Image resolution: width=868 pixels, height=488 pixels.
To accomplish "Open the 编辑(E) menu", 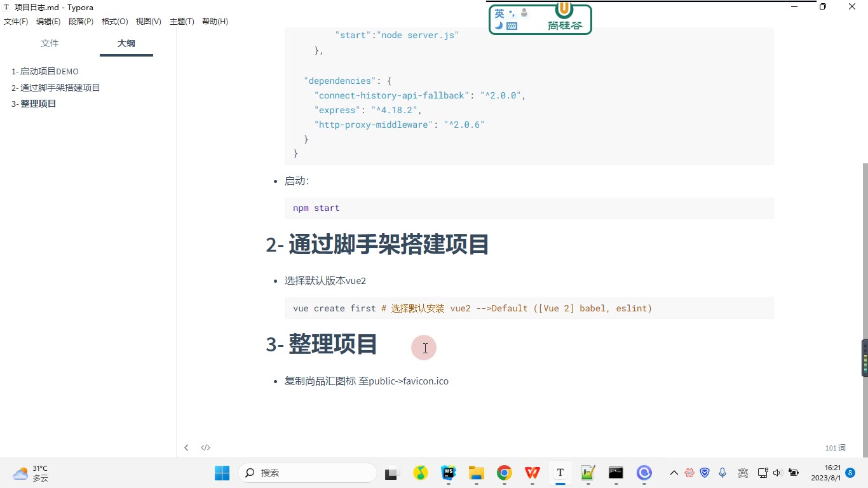I will pyautogui.click(x=48, y=22).
